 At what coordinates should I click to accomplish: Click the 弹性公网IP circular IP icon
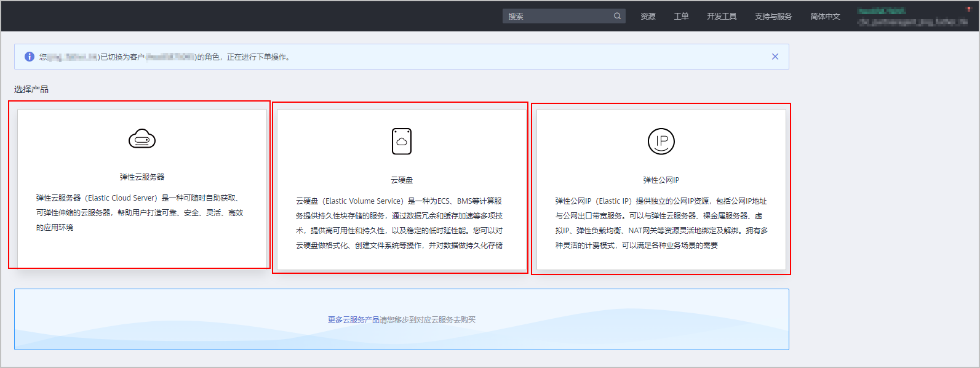661,142
